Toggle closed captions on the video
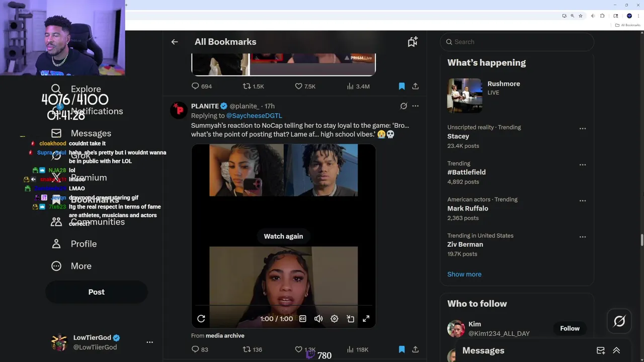This screenshot has width=644, height=362. (303, 319)
